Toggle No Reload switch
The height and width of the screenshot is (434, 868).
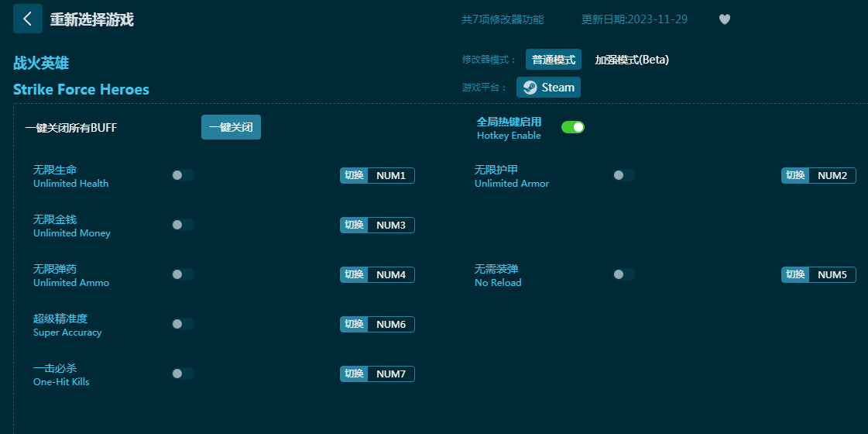coord(624,274)
